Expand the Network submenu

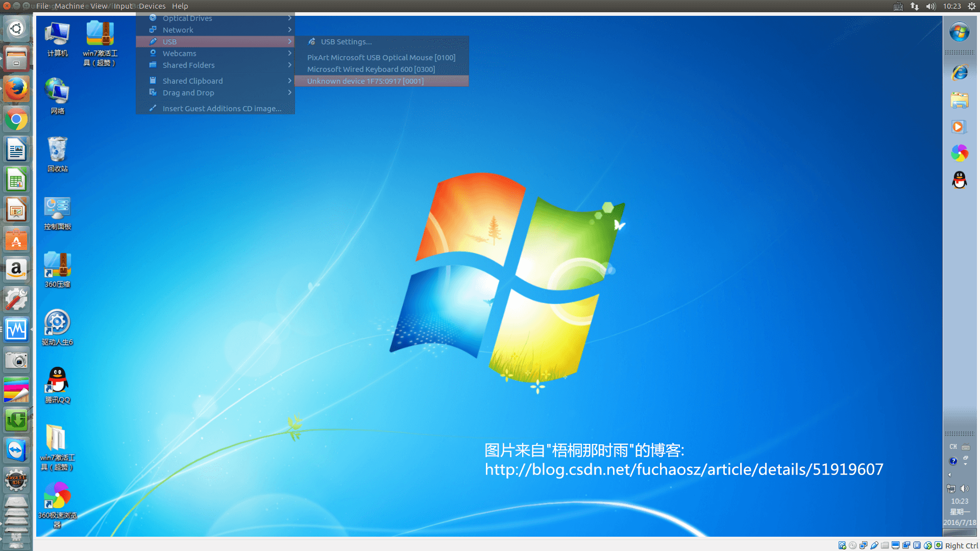[215, 30]
